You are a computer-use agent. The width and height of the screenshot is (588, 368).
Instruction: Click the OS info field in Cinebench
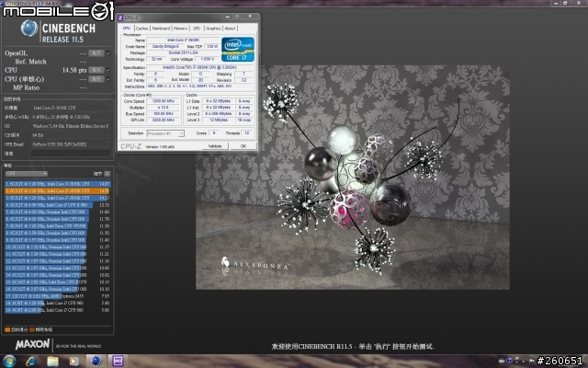(x=71, y=126)
